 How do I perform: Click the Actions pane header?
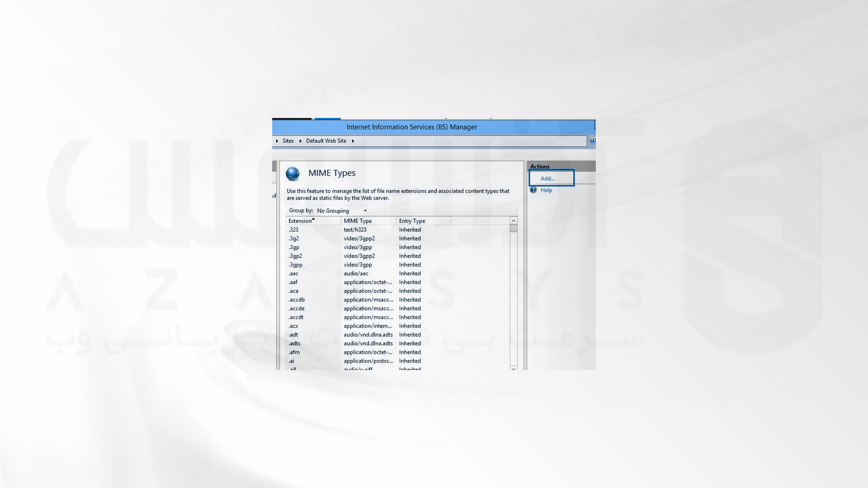point(561,166)
